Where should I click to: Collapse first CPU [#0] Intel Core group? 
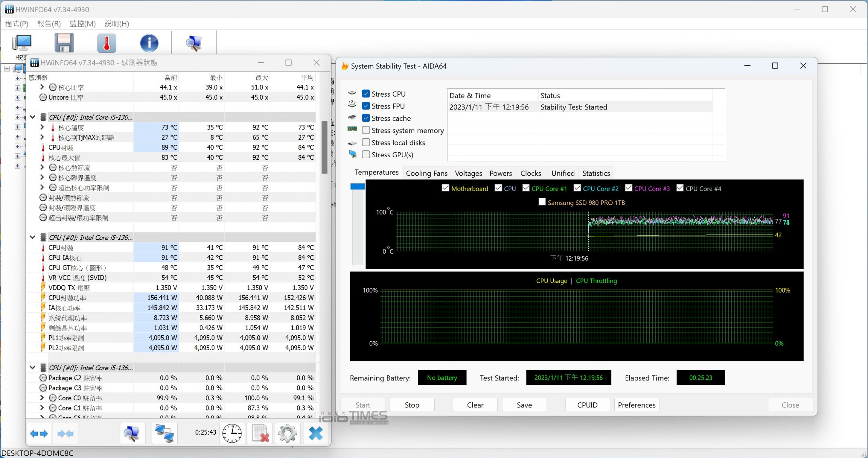pos(33,117)
